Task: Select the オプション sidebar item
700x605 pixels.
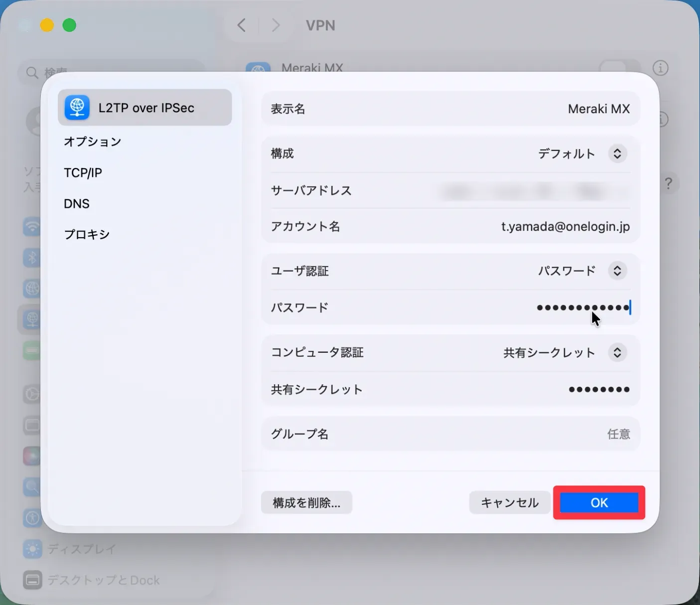Action: pos(93,142)
